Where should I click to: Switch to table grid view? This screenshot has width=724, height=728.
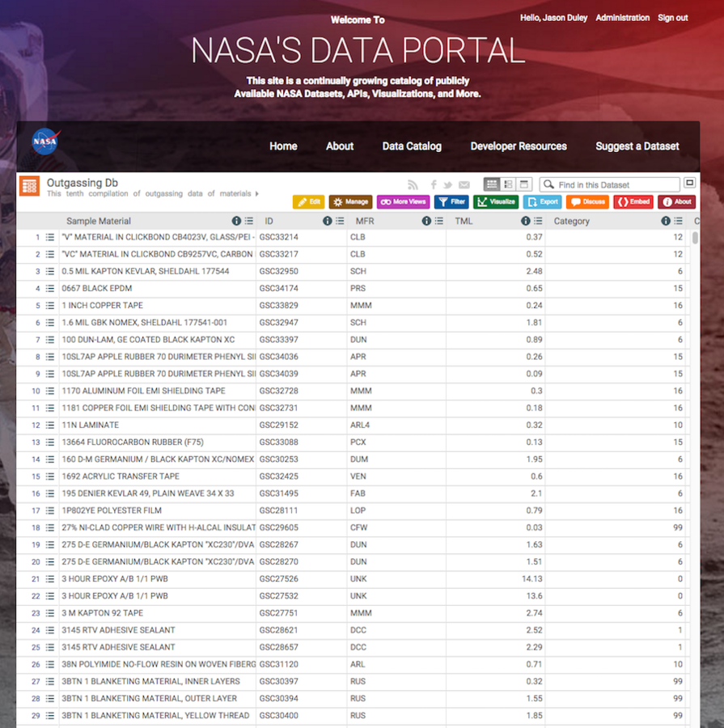click(492, 184)
